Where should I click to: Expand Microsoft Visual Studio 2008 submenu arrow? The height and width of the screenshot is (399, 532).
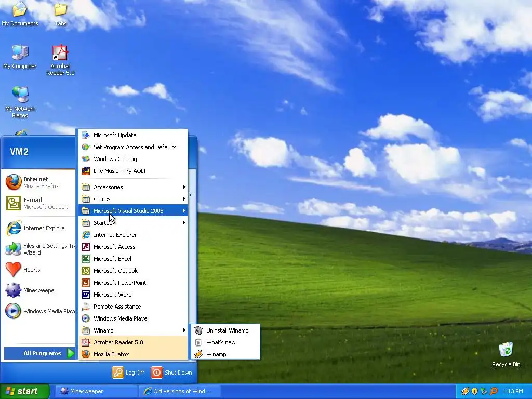(x=184, y=211)
